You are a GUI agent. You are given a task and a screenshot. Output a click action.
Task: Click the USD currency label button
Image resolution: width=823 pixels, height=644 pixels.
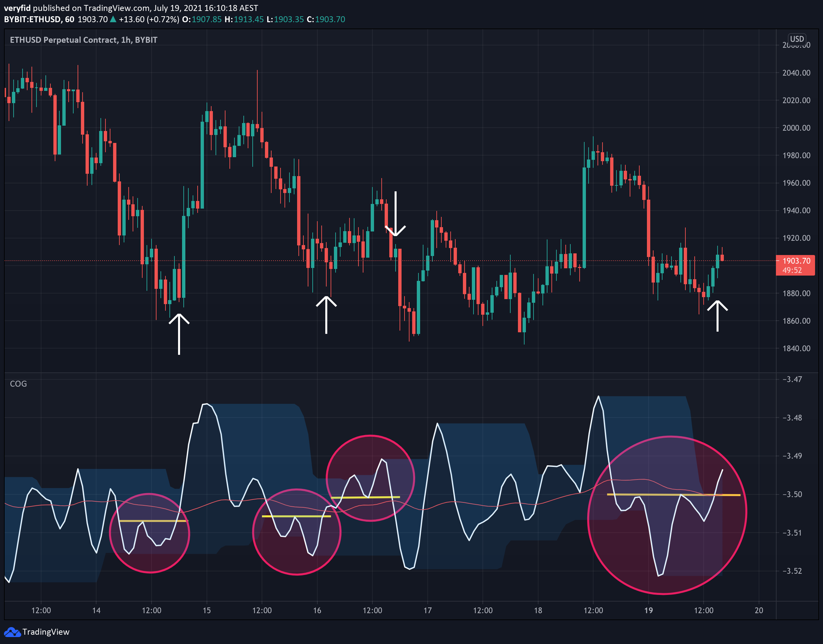[x=797, y=39]
